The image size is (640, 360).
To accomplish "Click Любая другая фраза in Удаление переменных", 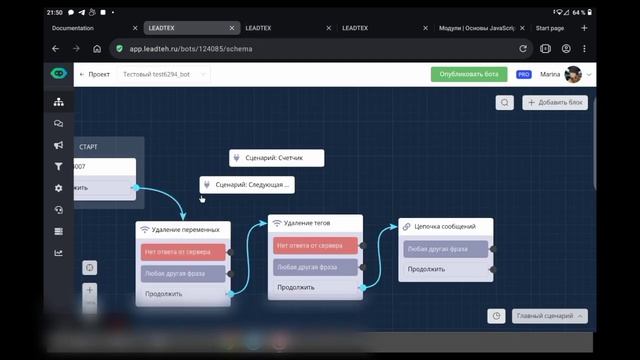I will [183, 273].
